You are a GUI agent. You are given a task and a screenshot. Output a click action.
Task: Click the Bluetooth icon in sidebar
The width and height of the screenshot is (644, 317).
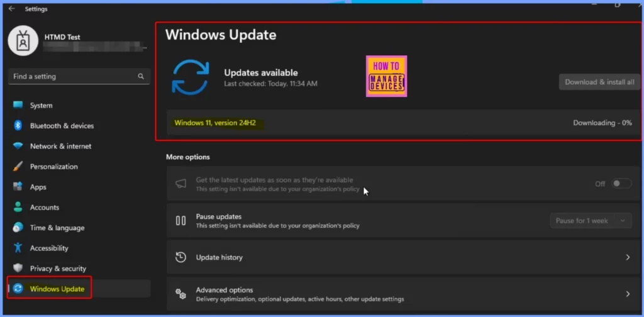click(18, 126)
